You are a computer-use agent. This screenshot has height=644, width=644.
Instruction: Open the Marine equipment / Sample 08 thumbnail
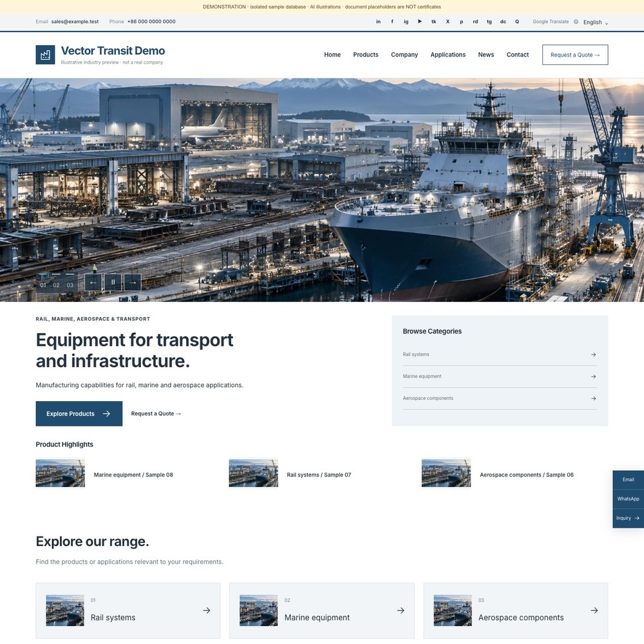tap(61, 473)
